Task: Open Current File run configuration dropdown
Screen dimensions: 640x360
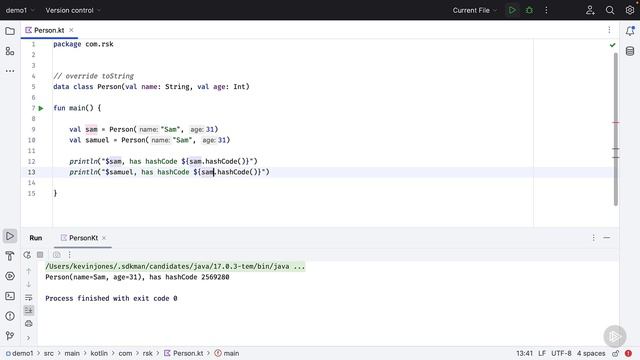Action: pos(475,10)
